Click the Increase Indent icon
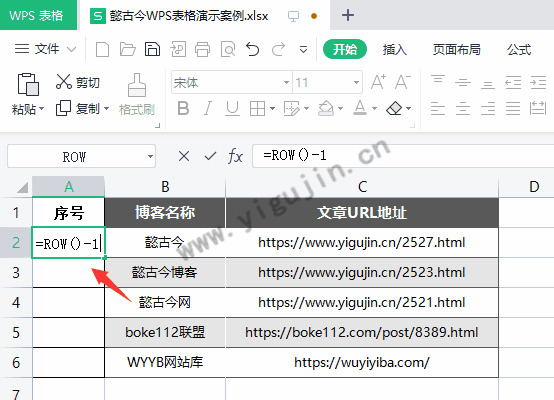 point(538,82)
